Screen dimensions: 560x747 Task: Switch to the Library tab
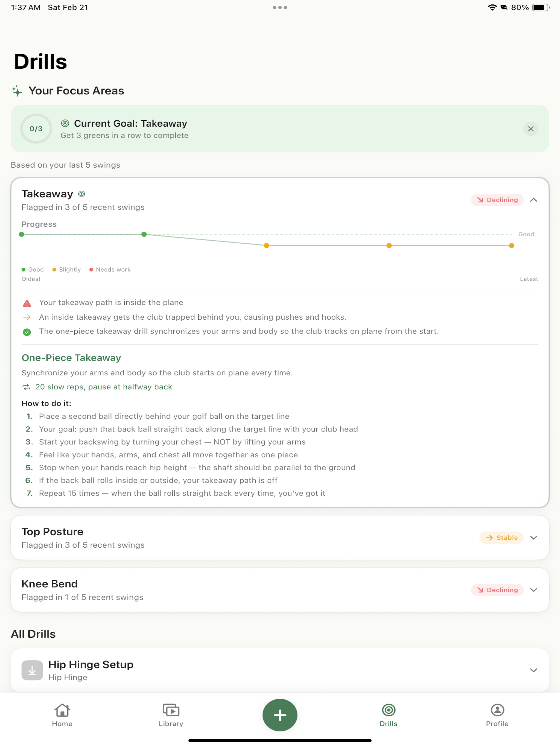tap(171, 714)
